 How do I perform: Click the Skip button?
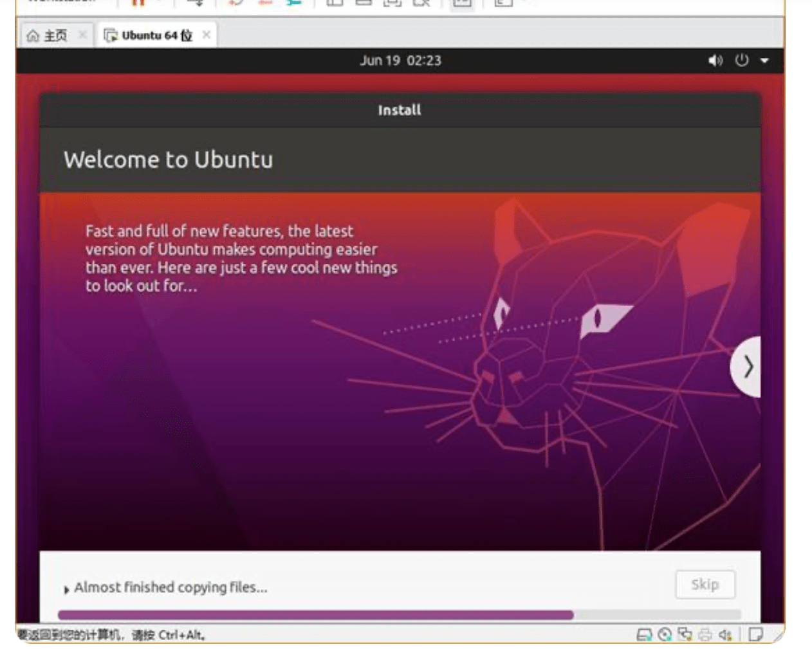tap(705, 584)
